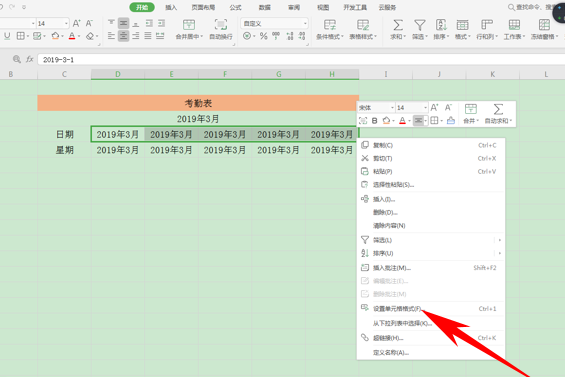Click the Distributed alignment icon
The height and width of the screenshot is (377, 565).
[x=160, y=36]
